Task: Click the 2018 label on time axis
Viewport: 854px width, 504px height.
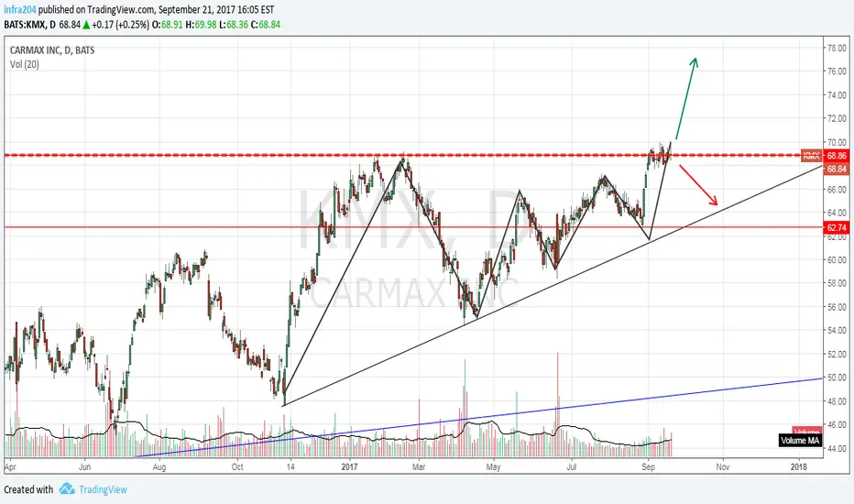Action: pos(799,467)
